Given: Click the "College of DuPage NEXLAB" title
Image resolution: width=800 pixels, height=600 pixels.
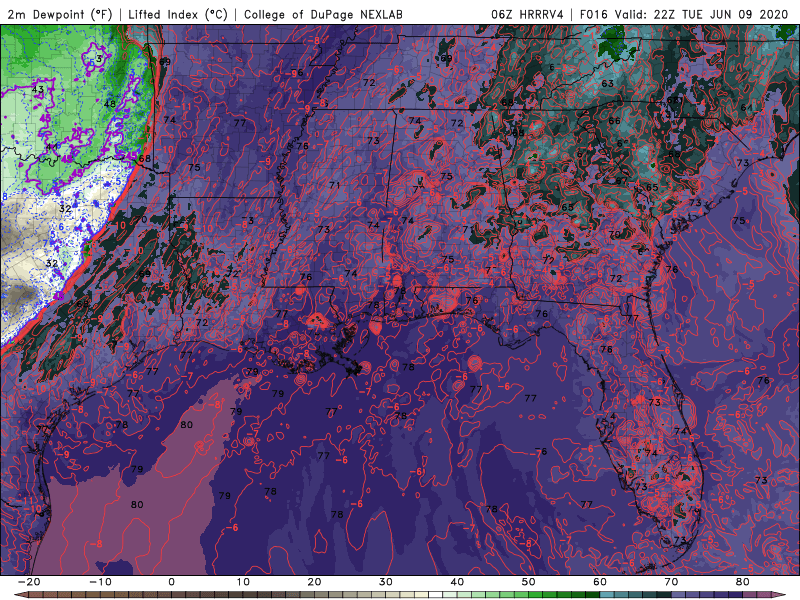Looking at the screenshot, I should (323, 14).
